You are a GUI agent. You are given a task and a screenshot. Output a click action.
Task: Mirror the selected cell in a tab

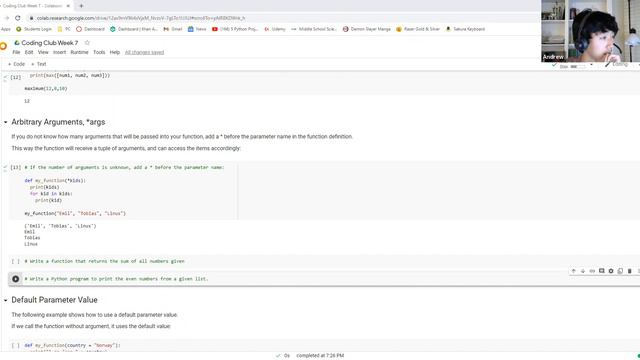click(x=620, y=271)
